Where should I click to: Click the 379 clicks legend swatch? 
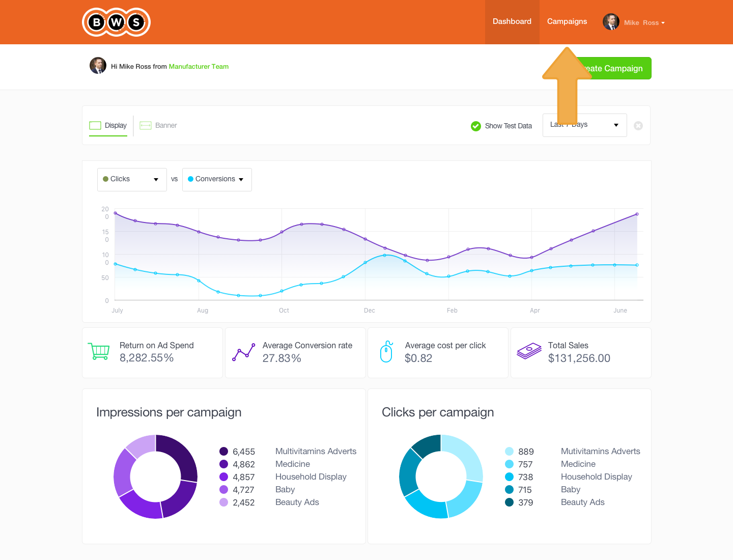(509, 502)
